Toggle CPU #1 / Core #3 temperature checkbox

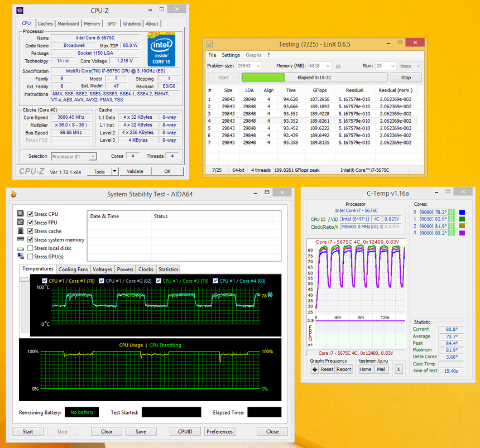[x=159, y=281]
